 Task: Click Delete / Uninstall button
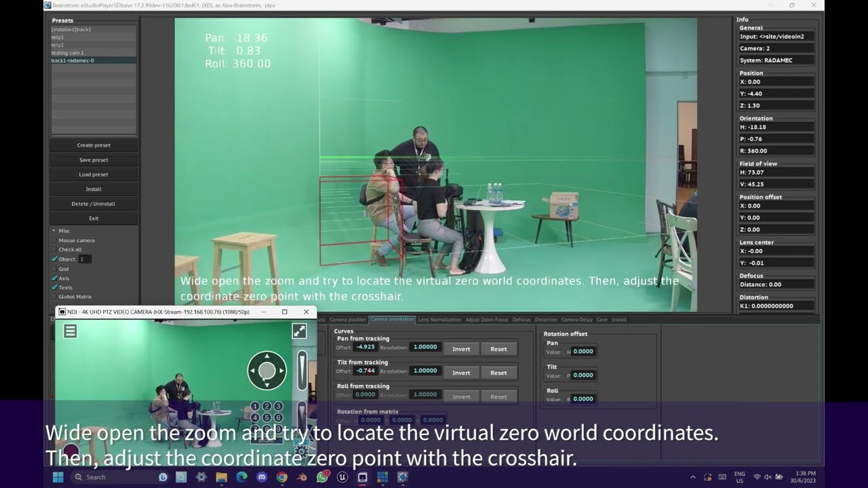(94, 203)
